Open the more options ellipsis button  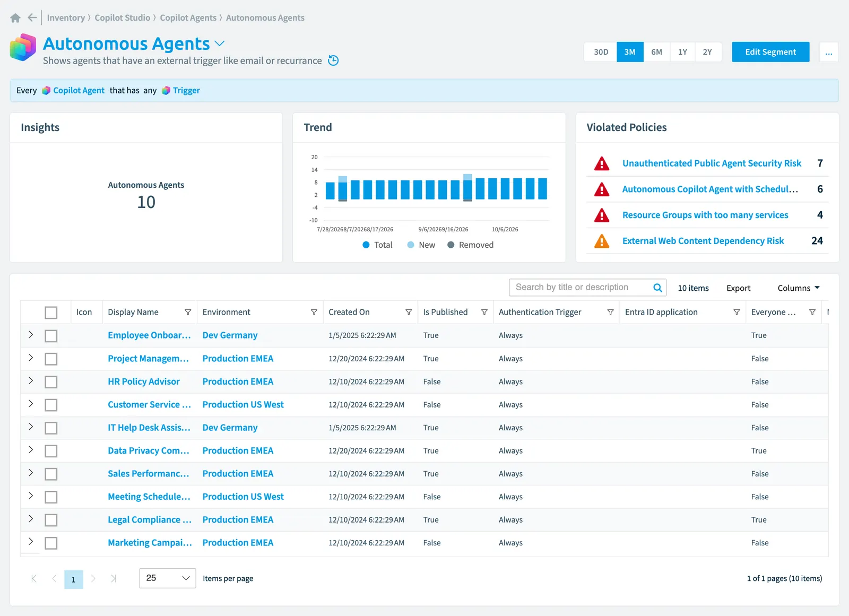coord(829,52)
